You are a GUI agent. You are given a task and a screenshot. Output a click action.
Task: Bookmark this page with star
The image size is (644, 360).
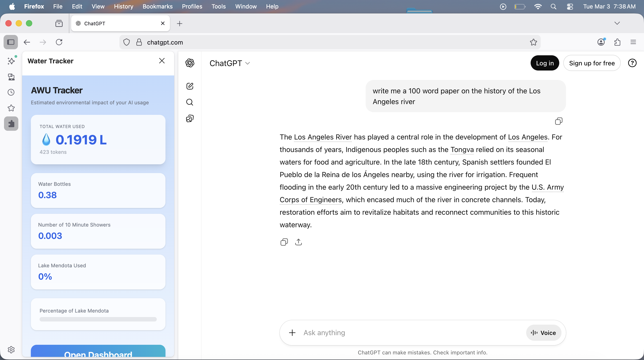pyautogui.click(x=533, y=42)
